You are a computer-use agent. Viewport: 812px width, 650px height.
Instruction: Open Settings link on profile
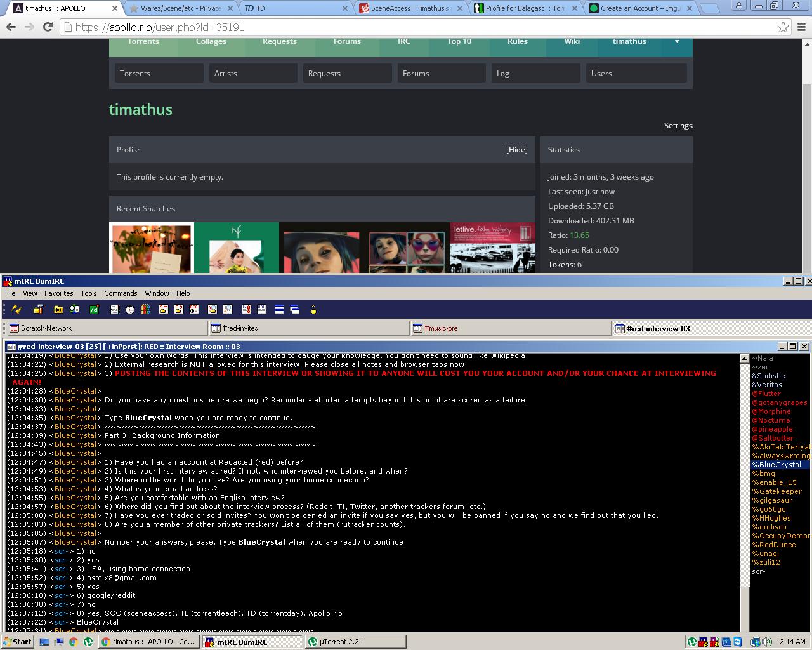click(678, 126)
